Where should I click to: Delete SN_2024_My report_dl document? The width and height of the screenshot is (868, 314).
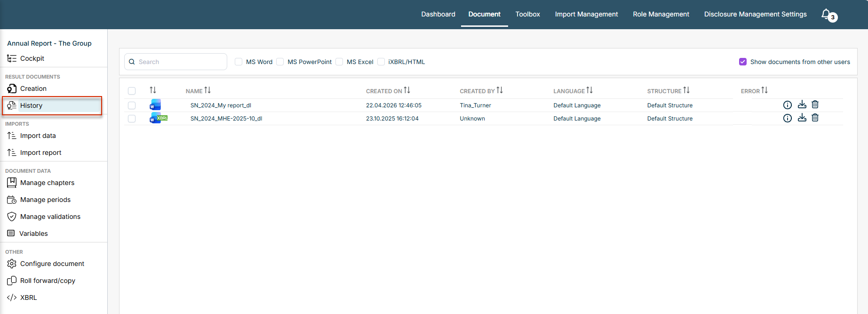pos(815,105)
